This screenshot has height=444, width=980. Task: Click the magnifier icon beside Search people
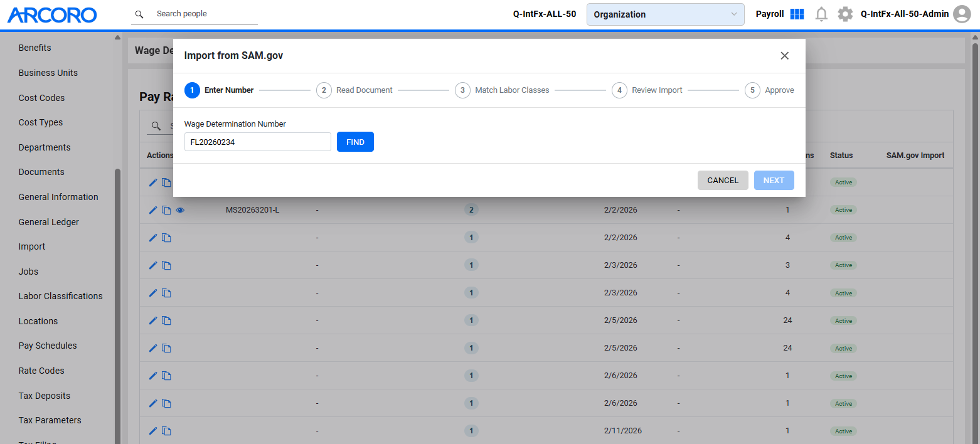139,14
